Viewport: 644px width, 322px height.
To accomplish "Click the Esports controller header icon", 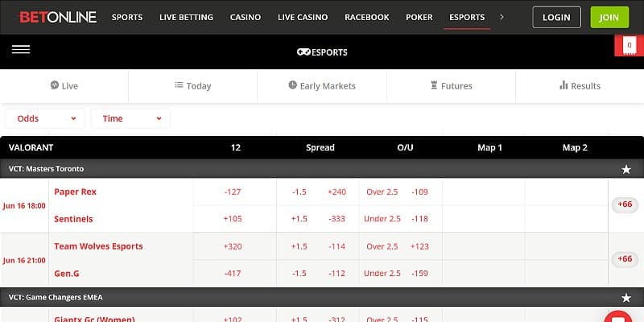I will click(x=304, y=52).
